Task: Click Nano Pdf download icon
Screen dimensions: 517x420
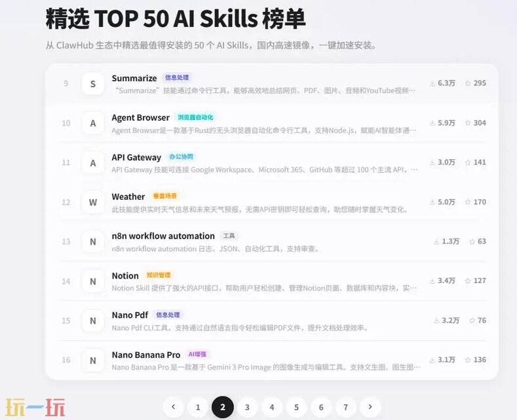Action: [436, 320]
